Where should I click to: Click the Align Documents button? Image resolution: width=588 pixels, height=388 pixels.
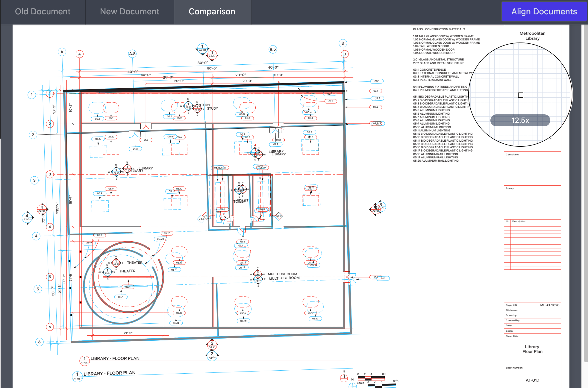click(544, 12)
